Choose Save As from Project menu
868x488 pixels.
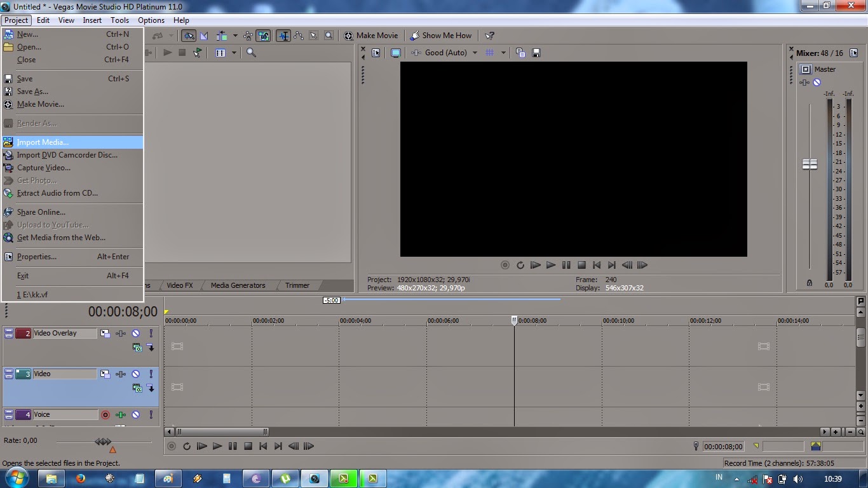coord(72,91)
